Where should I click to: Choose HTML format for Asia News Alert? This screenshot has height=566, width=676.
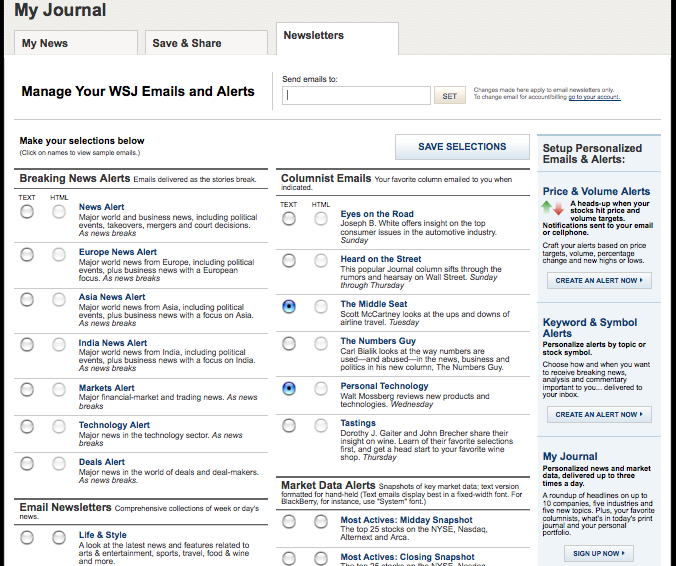[59, 299]
